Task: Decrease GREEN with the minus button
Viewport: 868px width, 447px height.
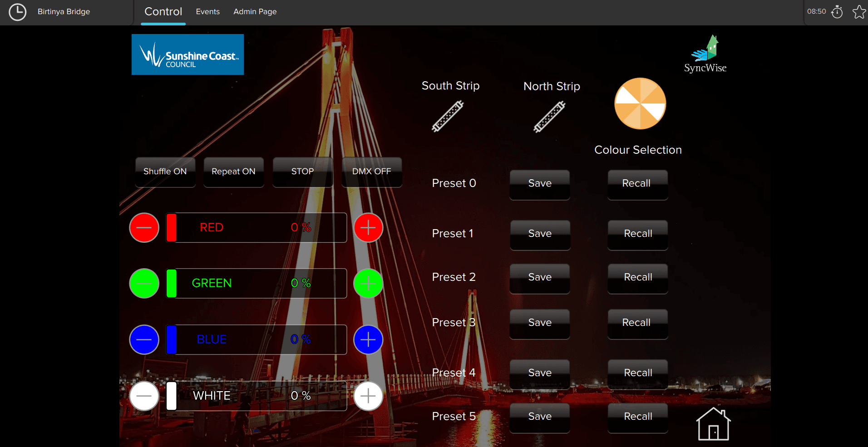Action: pyautogui.click(x=144, y=283)
